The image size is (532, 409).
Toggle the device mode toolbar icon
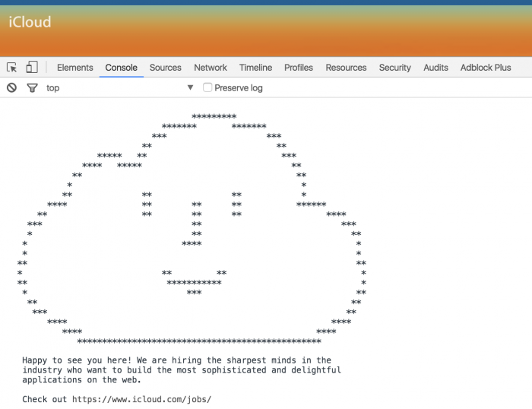tap(32, 67)
